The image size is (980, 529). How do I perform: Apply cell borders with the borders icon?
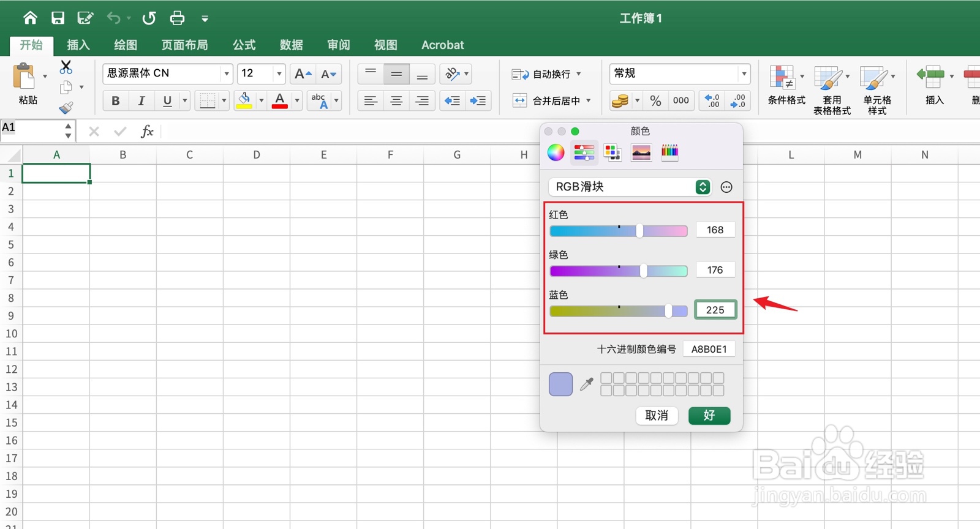(x=208, y=100)
